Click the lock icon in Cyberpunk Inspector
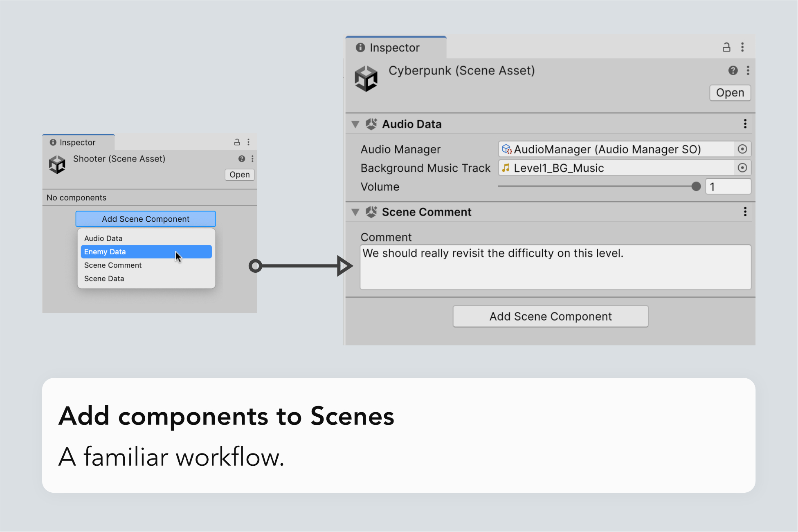Screen dimensions: 798x532 pos(726,47)
